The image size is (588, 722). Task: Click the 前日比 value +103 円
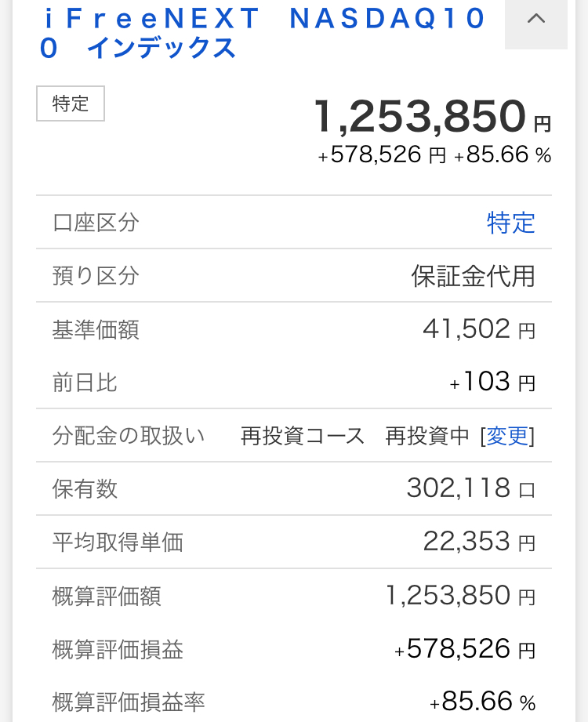(x=492, y=383)
